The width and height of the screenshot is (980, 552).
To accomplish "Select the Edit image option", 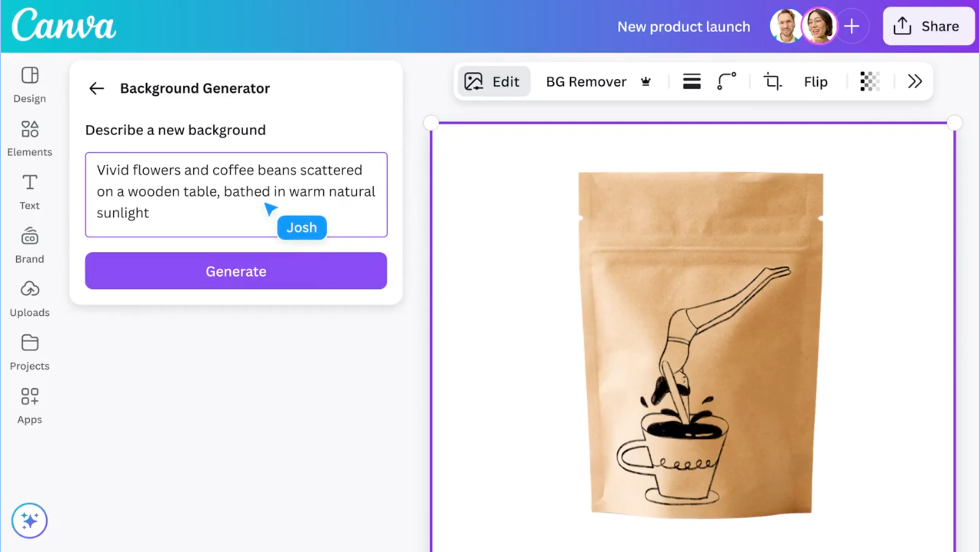I will 493,81.
